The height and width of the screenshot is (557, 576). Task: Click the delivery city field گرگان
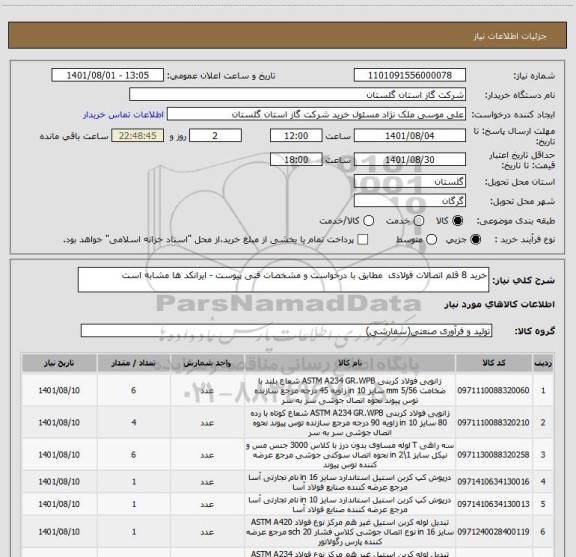click(x=410, y=201)
